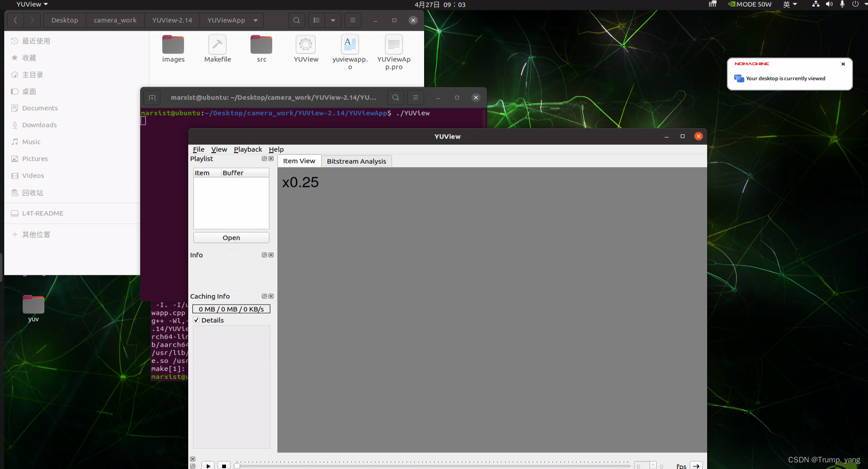This screenshot has height=469, width=868.
Task: Select the Makefile file
Action: point(217,49)
